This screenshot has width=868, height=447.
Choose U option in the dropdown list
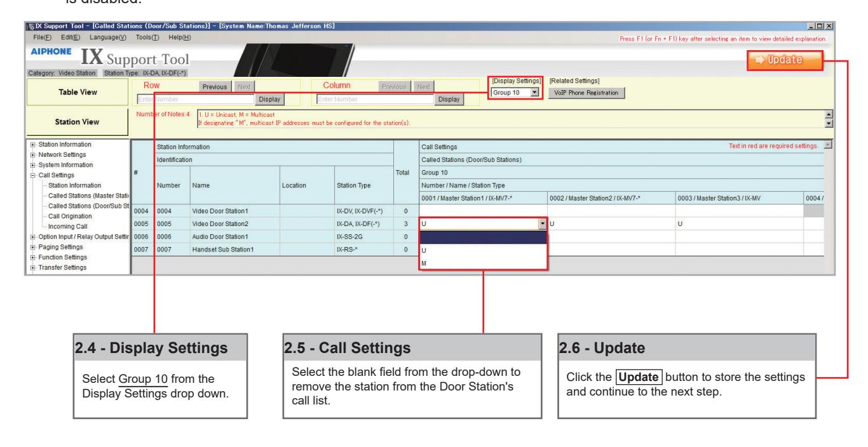point(482,251)
